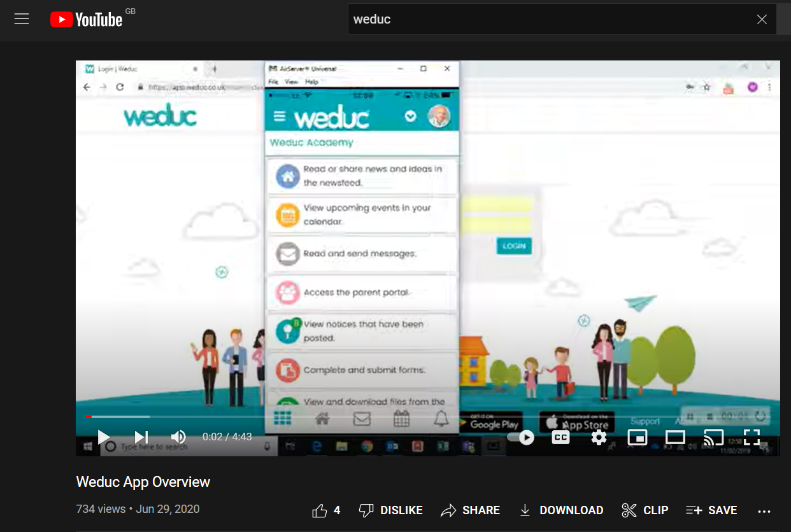Open the YouTube hamburger guide menu
The image size is (791, 532).
pos(22,19)
